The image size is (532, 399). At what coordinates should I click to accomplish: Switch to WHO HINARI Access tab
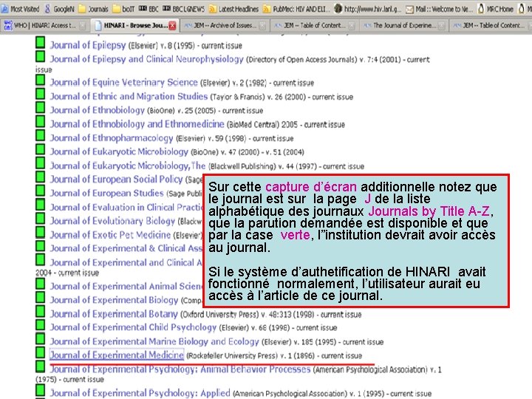click(45, 25)
